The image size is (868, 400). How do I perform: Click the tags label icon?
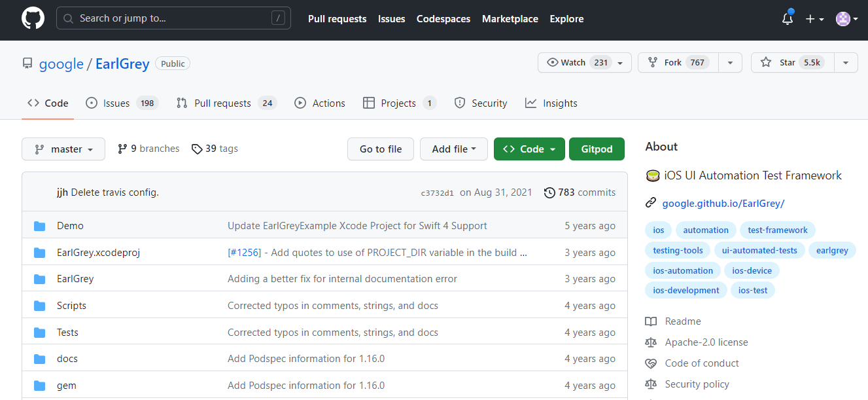197,149
